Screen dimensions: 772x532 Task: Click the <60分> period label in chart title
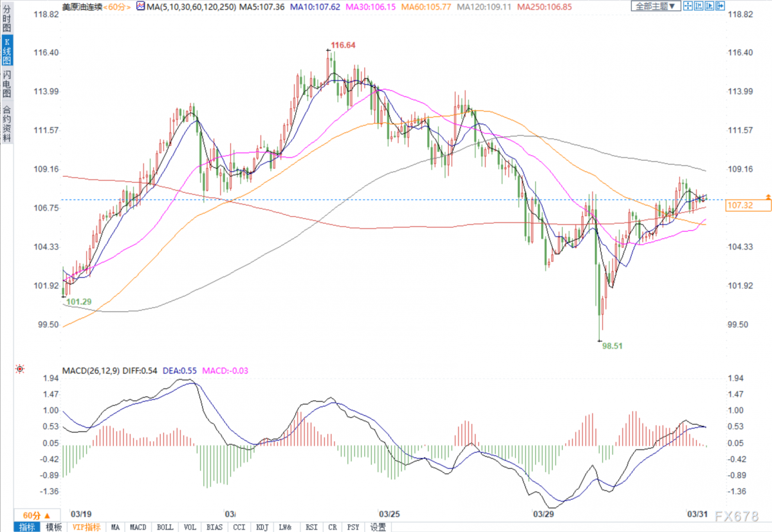(x=118, y=6)
